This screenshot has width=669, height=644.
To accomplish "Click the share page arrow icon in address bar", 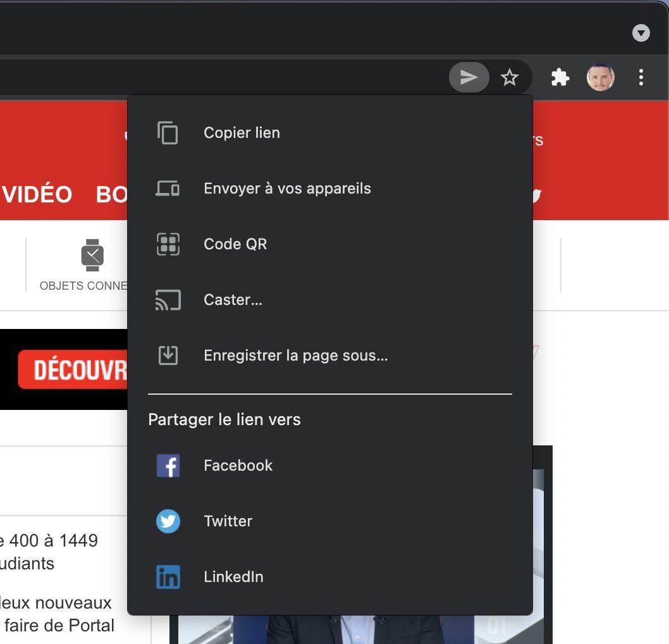I will point(469,78).
